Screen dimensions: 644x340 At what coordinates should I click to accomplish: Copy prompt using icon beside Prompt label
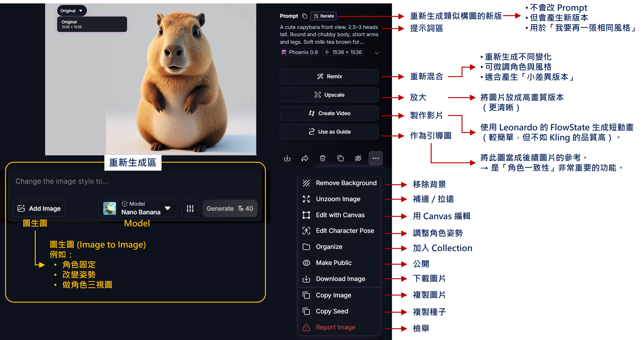click(x=304, y=16)
